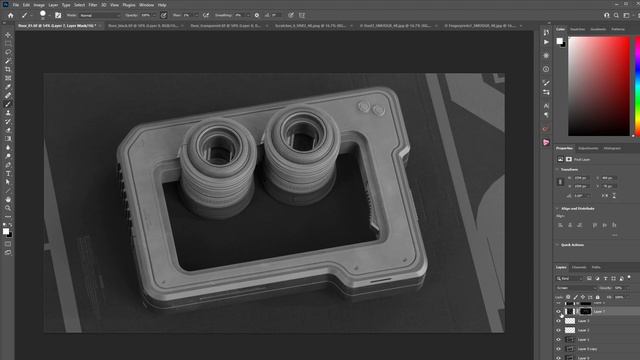The image size is (640, 360).
Task: Expand the Quick Actions section
Action: tap(557, 245)
